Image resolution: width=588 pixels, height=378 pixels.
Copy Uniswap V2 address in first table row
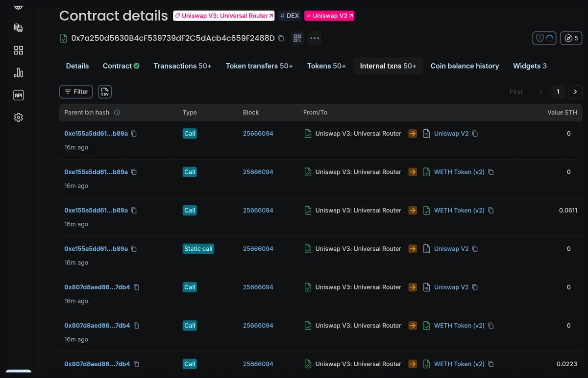coord(475,134)
